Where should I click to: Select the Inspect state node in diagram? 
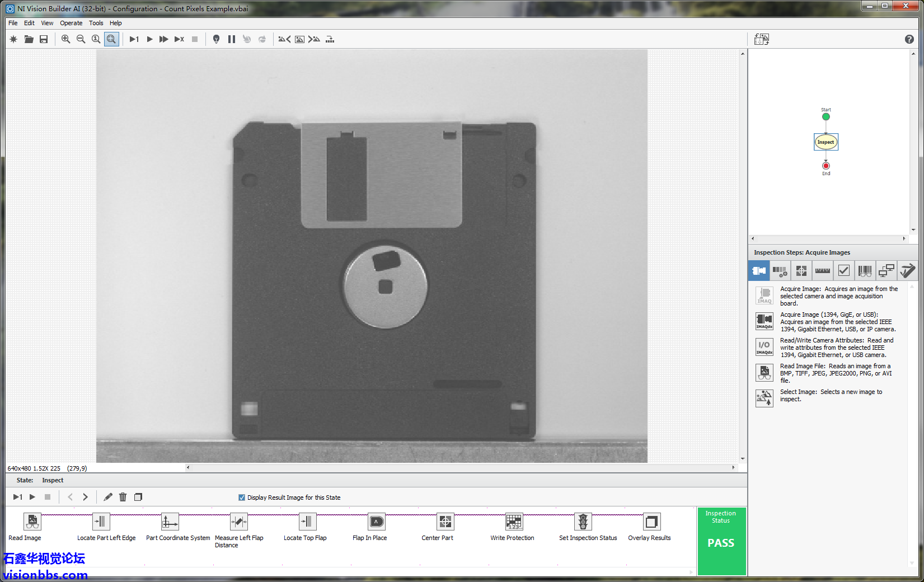click(x=825, y=142)
